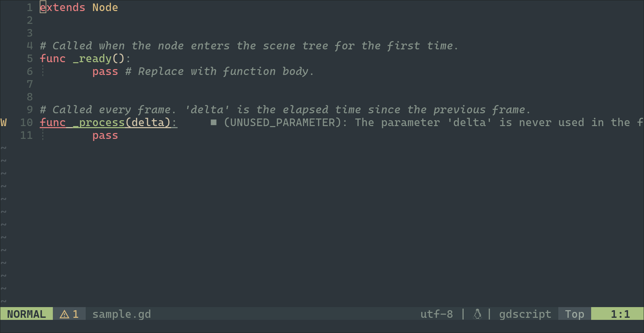Click the underlined _process function name
The height and width of the screenshot is (333, 644).
click(99, 123)
